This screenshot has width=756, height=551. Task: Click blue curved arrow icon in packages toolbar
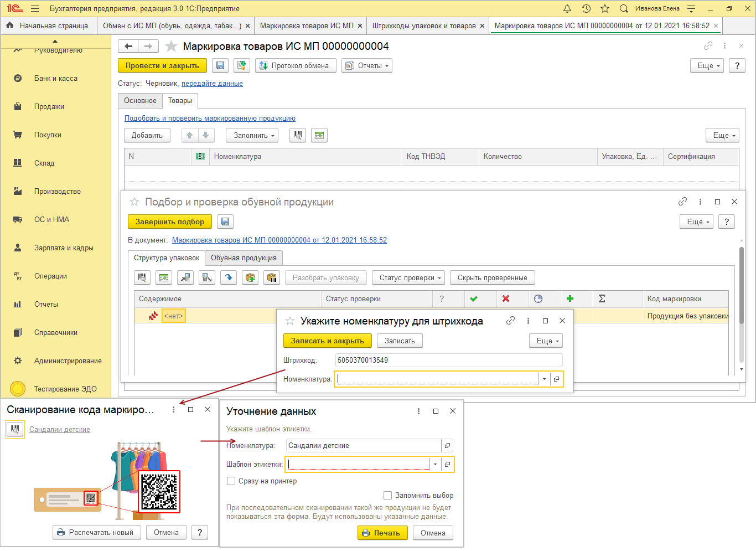229,277
